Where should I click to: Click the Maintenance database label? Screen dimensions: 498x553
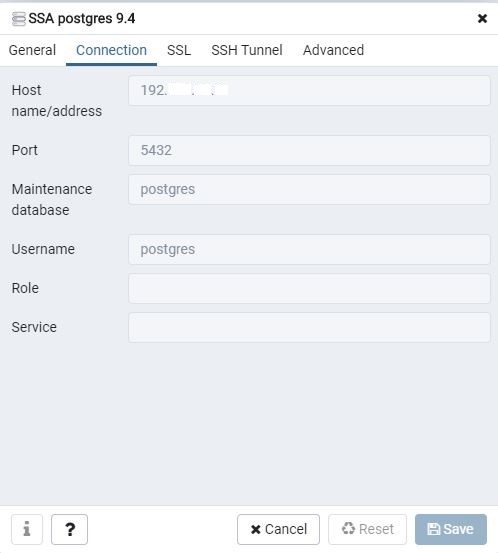point(52,200)
